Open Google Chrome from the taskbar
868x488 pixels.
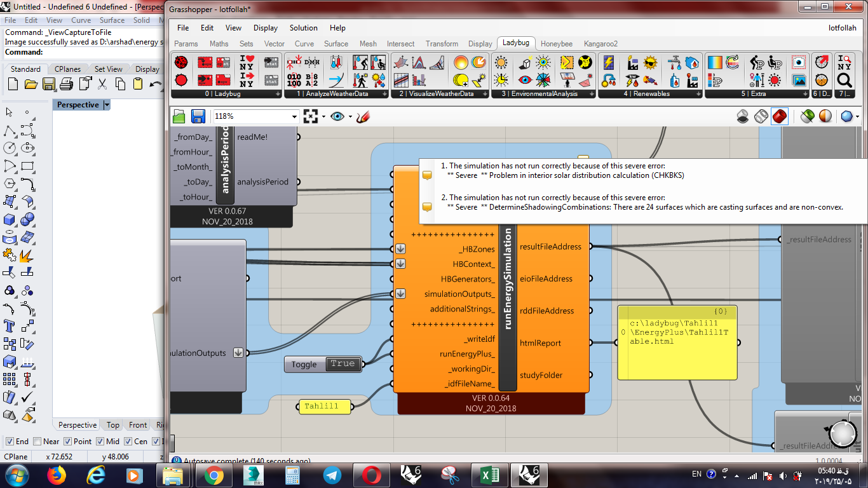tap(213, 475)
